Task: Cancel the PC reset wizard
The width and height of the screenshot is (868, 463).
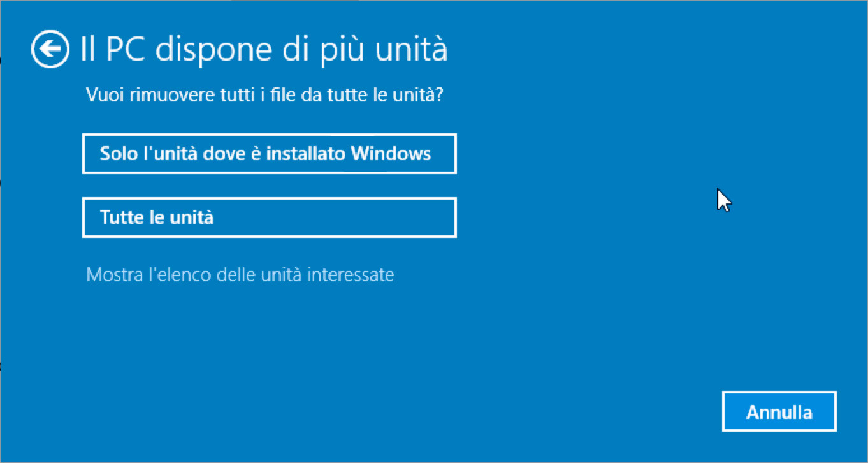Action: pyautogui.click(x=779, y=411)
